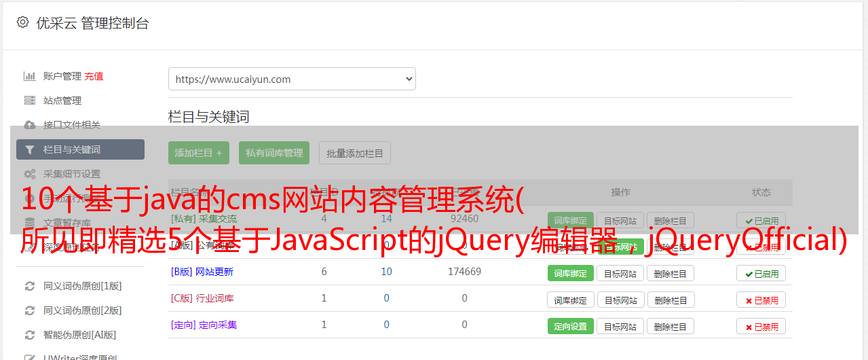Click the database icon for 文章暂存库
This screenshot has width=868, height=360.
(x=30, y=223)
